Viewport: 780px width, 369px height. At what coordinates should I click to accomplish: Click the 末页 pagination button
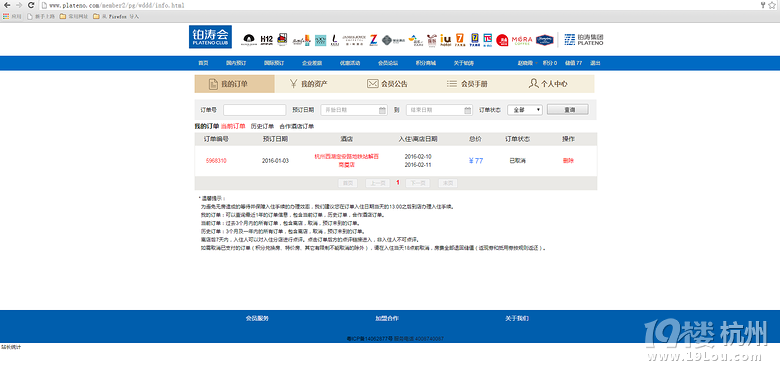(448, 183)
